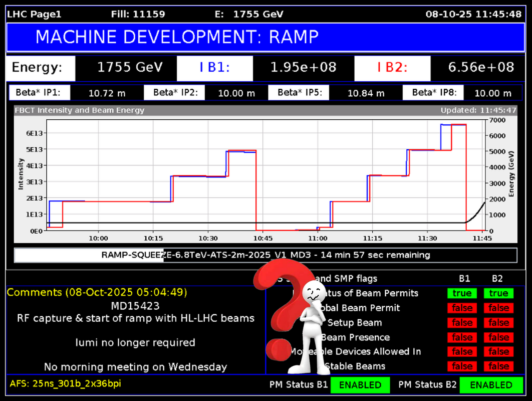The width and height of the screenshot is (532, 401).
Task: Select the B1 true flag for Beam Permits
Action: point(462,293)
